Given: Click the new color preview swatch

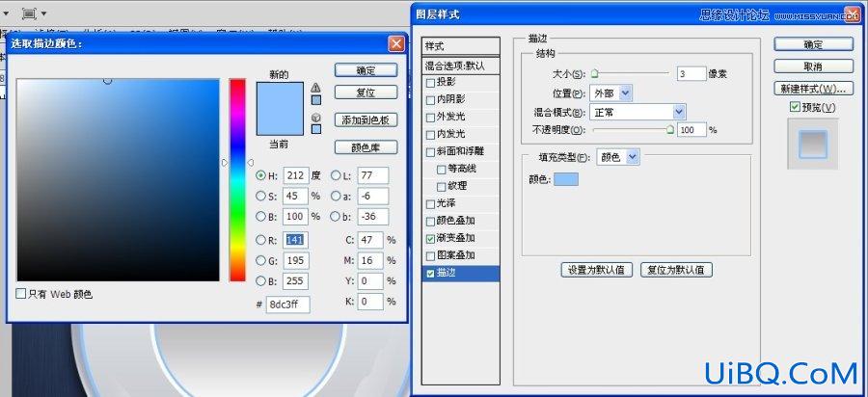Looking at the screenshot, I should [x=280, y=95].
